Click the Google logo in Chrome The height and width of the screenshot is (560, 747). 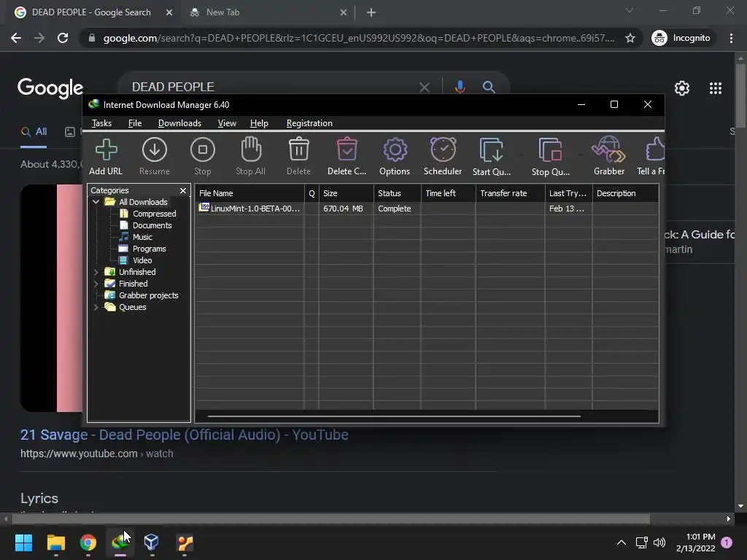(50, 88)
